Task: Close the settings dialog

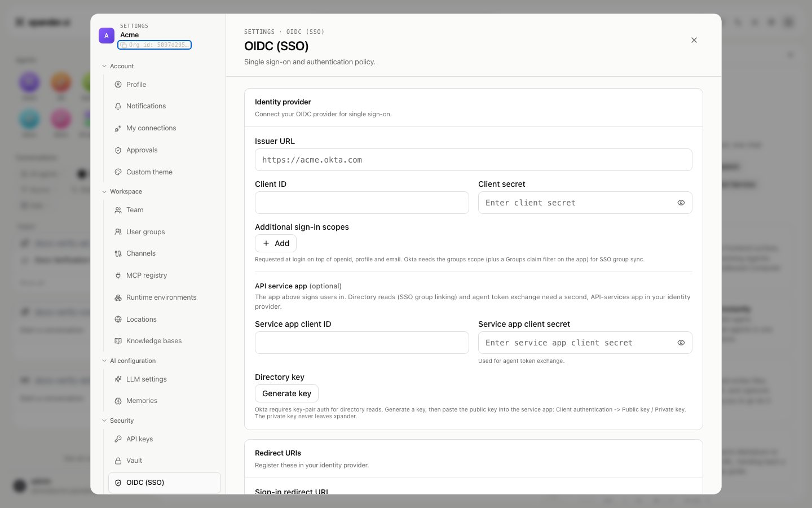Action: click(x=694, y=40)
